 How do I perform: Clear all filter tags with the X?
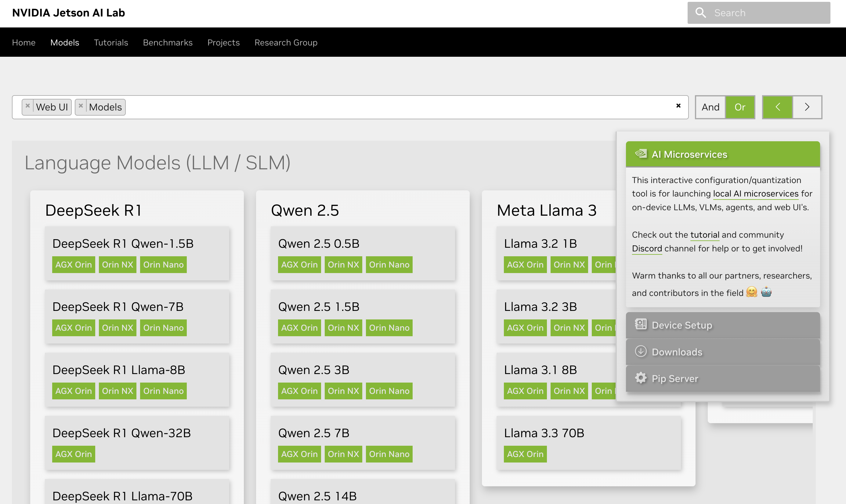(x=678, y=106)
